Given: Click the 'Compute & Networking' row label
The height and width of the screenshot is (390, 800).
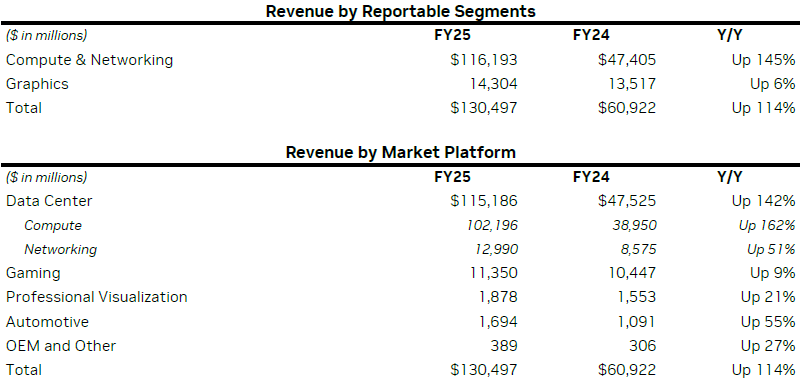Looking at the screenshot, I should click(89, 60).
